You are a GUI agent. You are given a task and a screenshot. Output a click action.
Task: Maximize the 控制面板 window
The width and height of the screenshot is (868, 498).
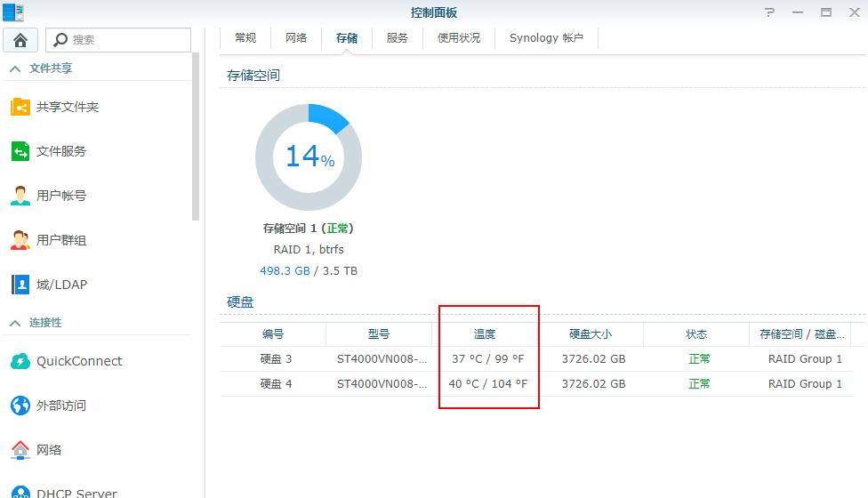(826, 12)
